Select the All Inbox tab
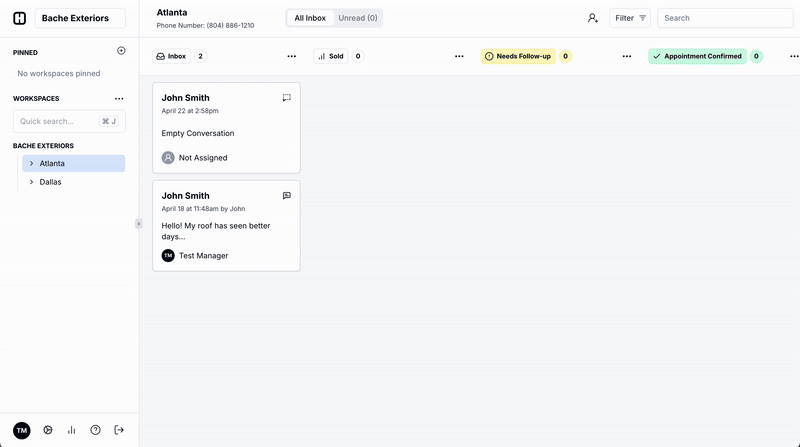This screenshot has height=447, width=800. [x=310, y=18]
